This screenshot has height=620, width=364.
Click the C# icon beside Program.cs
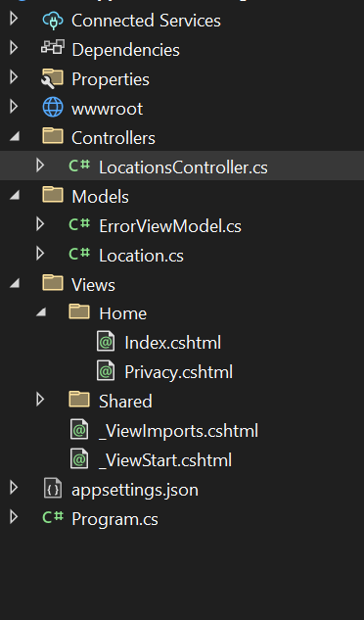[x=53, y=517]
